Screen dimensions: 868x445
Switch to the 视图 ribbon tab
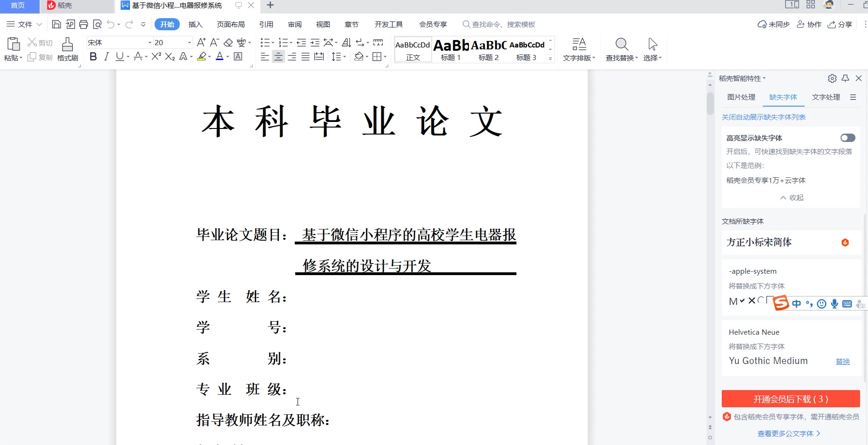pyautogui.click(x=323, y=24)
